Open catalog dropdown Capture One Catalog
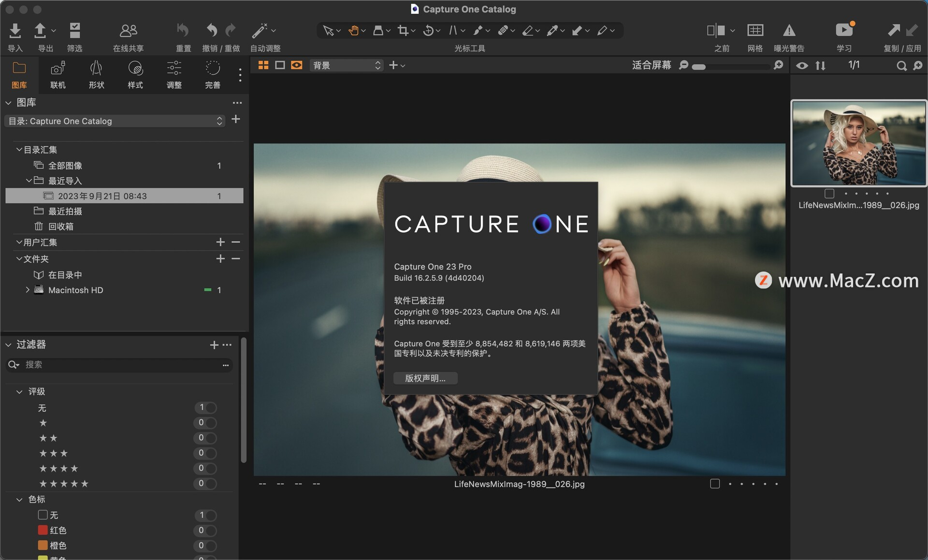 116,121
